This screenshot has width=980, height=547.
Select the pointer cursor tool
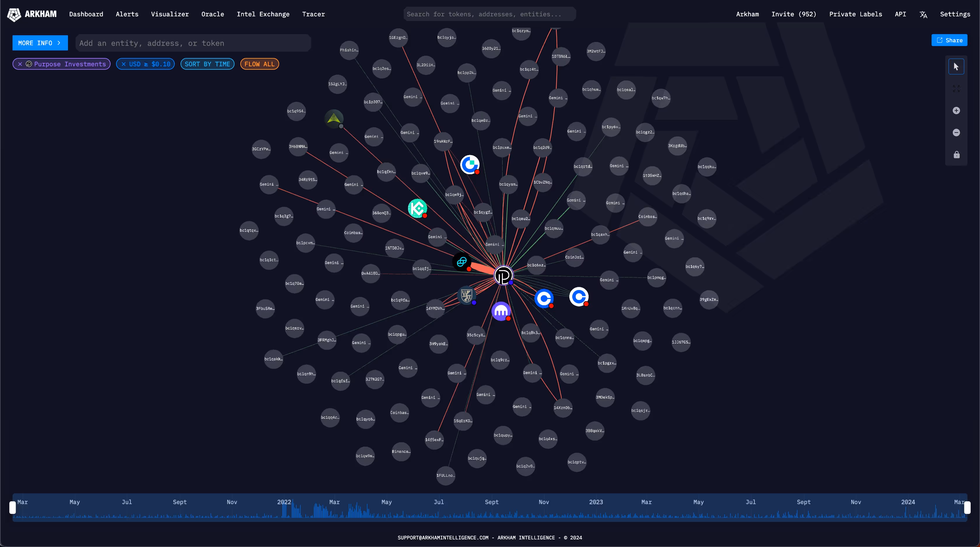tap(956, 66)
